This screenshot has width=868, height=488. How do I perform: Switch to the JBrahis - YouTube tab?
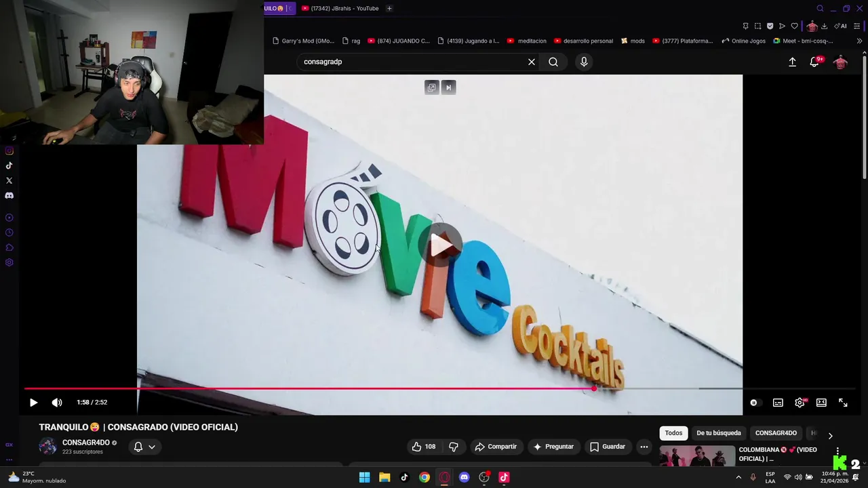340,8
